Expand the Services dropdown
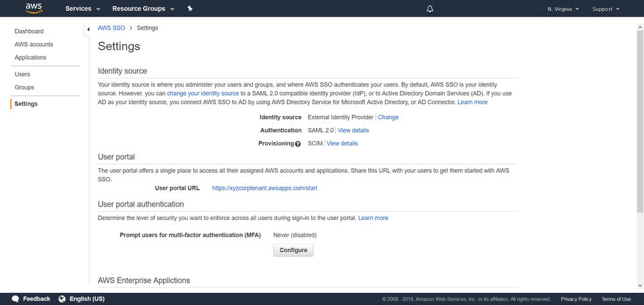Image resolution: width=644 pixels, height=305 pixels. click(83, 9)
